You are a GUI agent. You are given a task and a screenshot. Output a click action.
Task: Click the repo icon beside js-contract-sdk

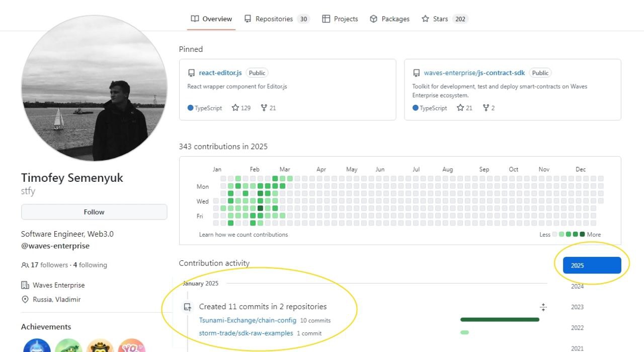(x=416, y=73)
